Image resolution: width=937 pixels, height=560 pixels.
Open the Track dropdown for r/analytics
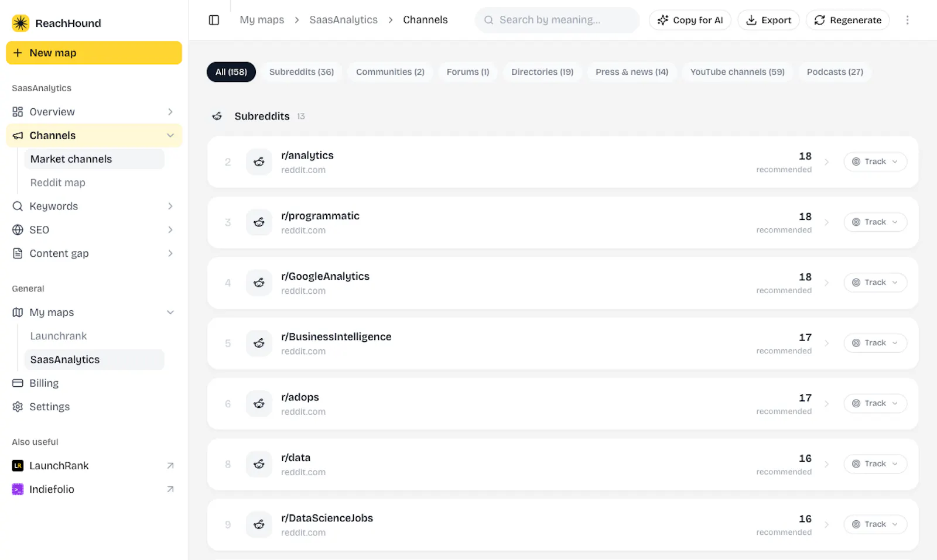click(876, 162)
